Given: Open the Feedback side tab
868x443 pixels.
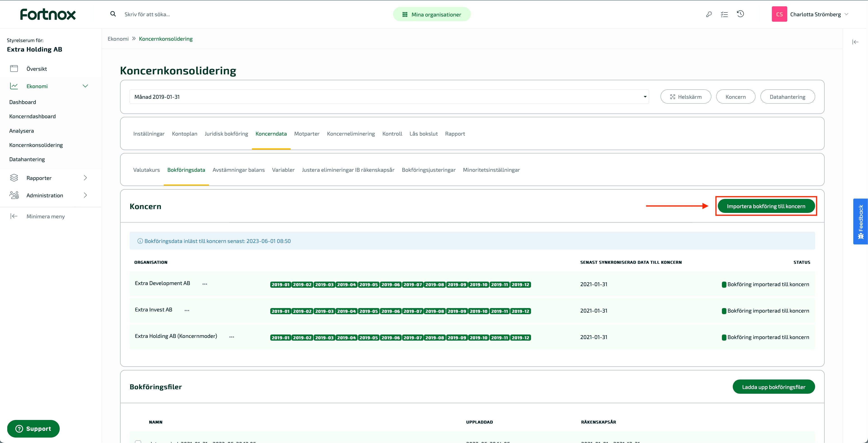Looking at the screenshot, I should [x=860, y=221].
